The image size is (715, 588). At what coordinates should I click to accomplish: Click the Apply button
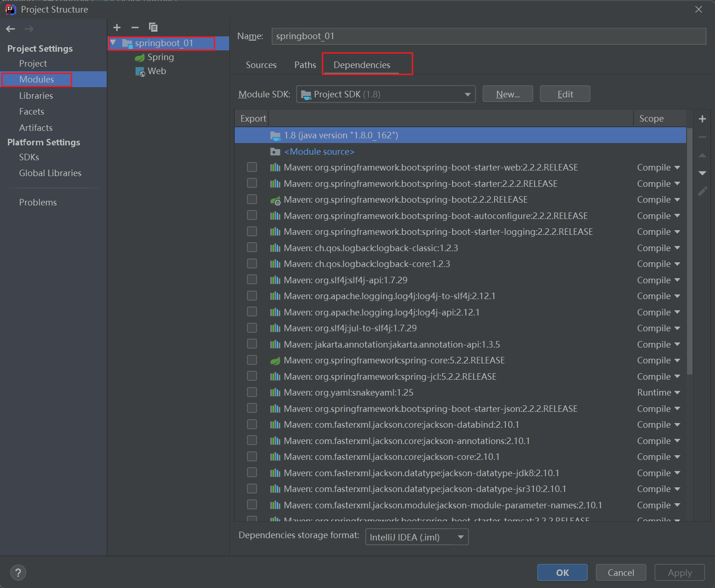click(x=680, y=573)
